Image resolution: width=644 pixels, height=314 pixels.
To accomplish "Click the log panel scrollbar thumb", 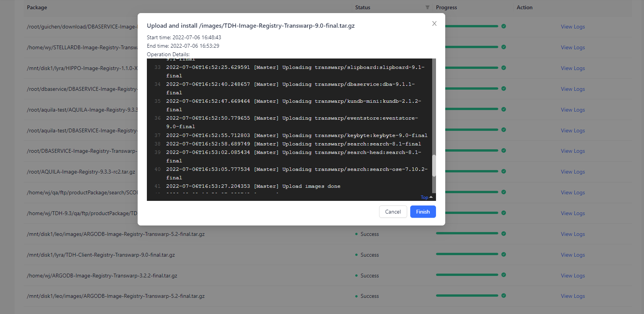I will (x=434, y=165).
